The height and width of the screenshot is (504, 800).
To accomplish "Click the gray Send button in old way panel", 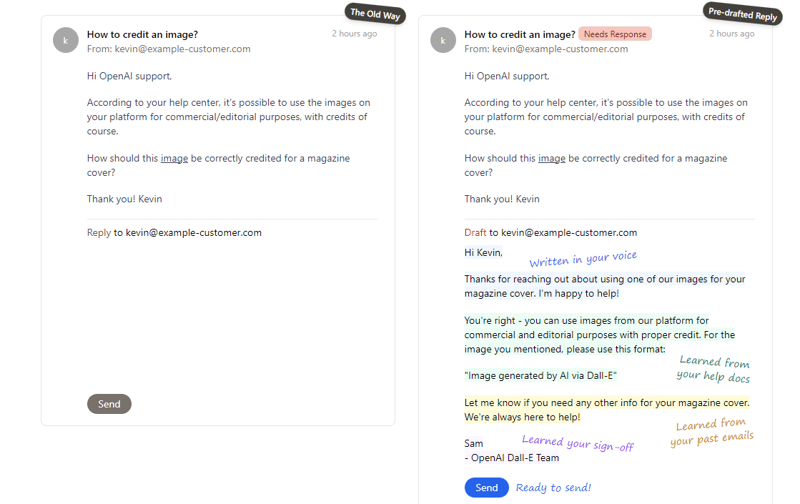I will click(109, 404).
